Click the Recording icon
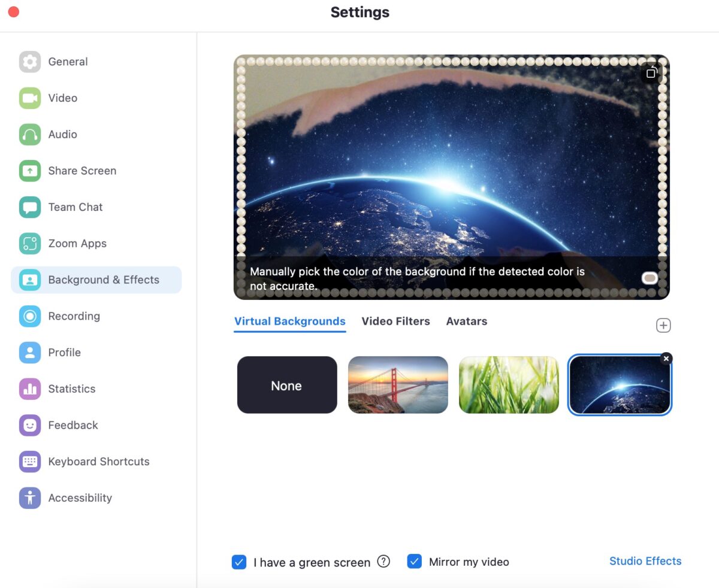The image size is (719, 588). (30, 316)
